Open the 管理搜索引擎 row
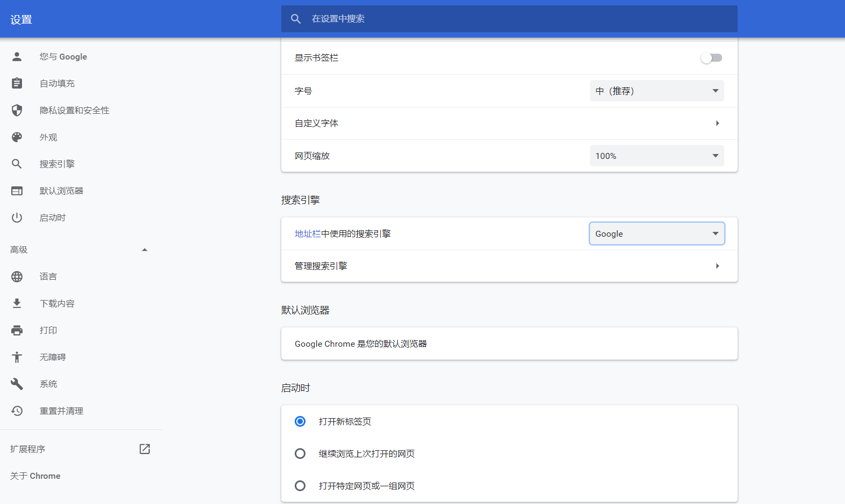Viewport: 845px width, 504px height. [x=509, y=266]
